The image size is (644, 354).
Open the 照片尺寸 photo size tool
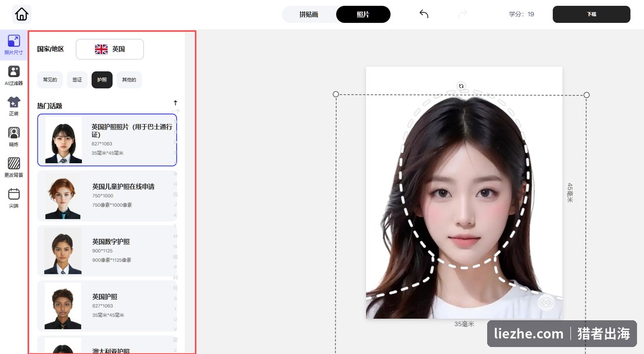(13, 45)
